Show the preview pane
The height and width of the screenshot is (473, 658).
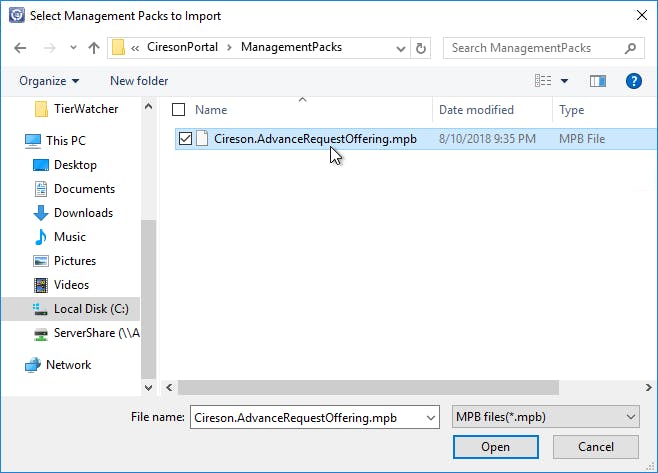coord(598,81)
